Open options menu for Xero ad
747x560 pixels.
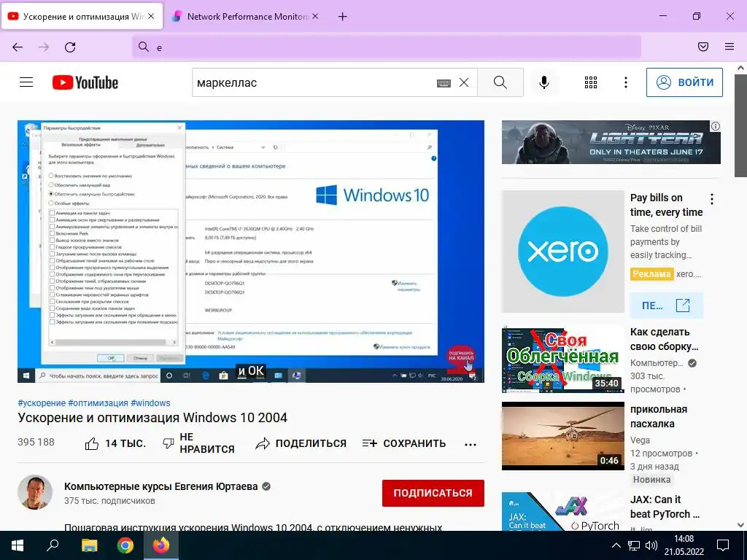[x=712, y=199]
